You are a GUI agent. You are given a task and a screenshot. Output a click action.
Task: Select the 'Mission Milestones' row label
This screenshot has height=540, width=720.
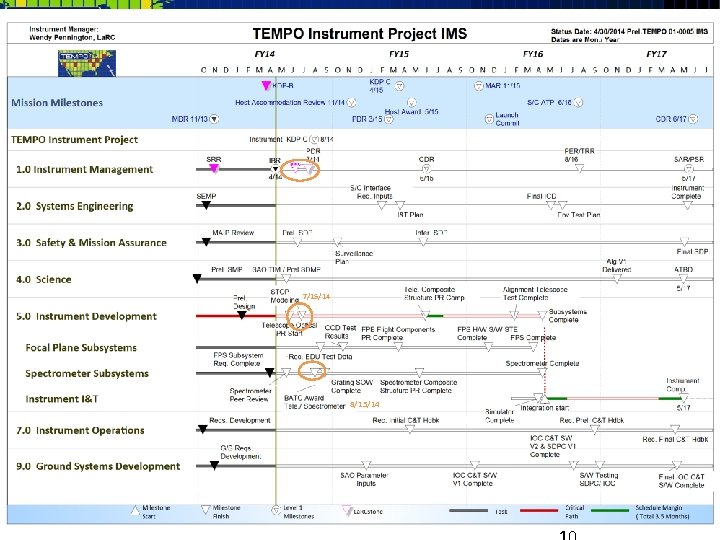point(57,103)
